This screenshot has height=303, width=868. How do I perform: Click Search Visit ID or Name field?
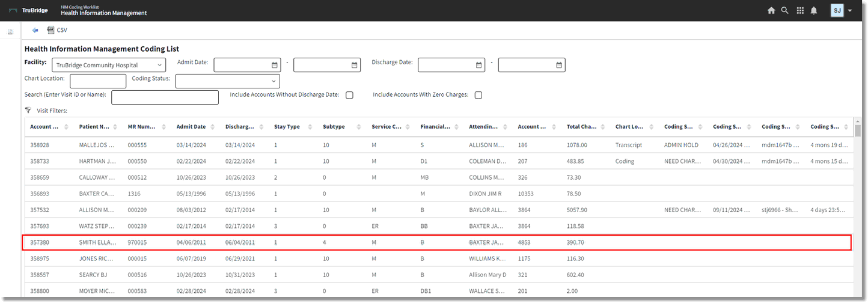click(165, 97)
